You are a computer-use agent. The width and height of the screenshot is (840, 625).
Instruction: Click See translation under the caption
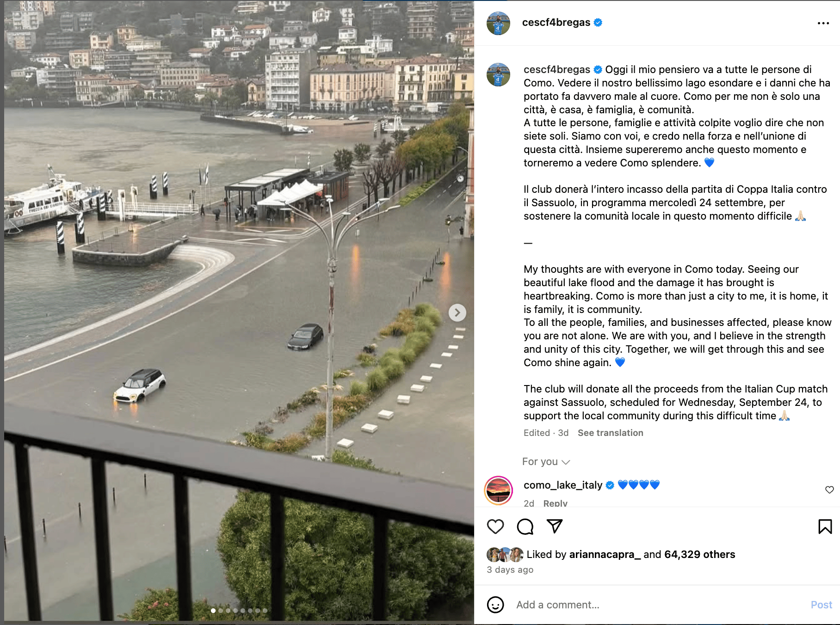click(x=610, y=433)
